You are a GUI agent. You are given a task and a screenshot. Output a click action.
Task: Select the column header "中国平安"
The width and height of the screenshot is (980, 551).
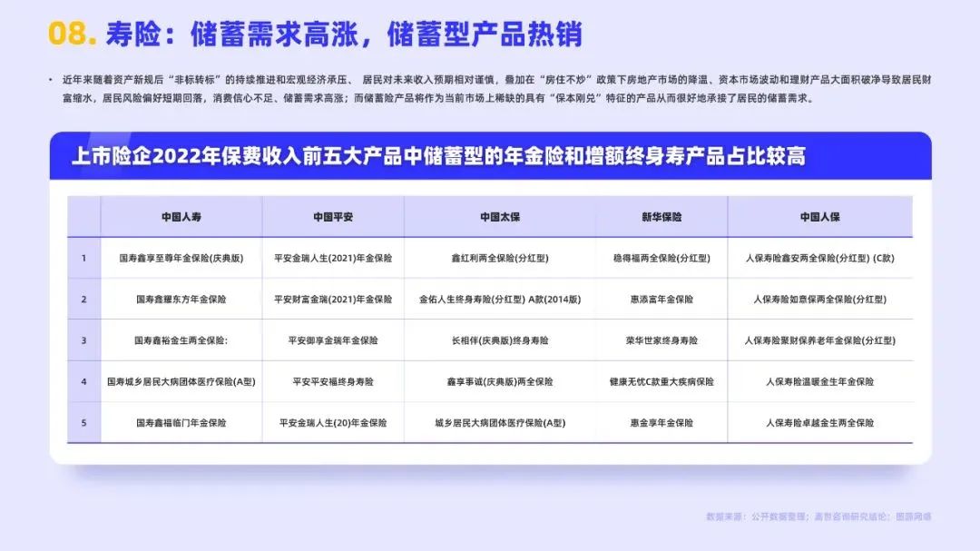coord(333,217)
